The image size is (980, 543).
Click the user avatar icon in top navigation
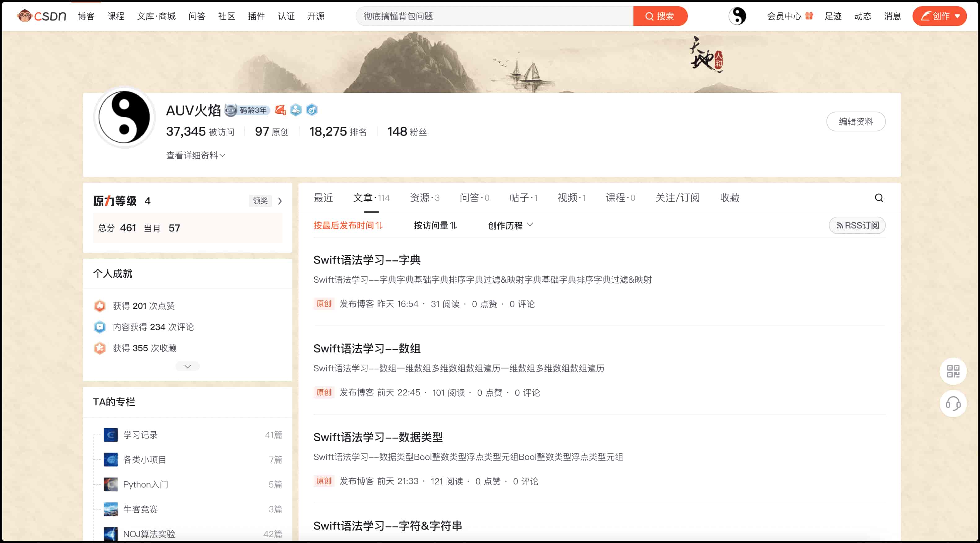737,16
